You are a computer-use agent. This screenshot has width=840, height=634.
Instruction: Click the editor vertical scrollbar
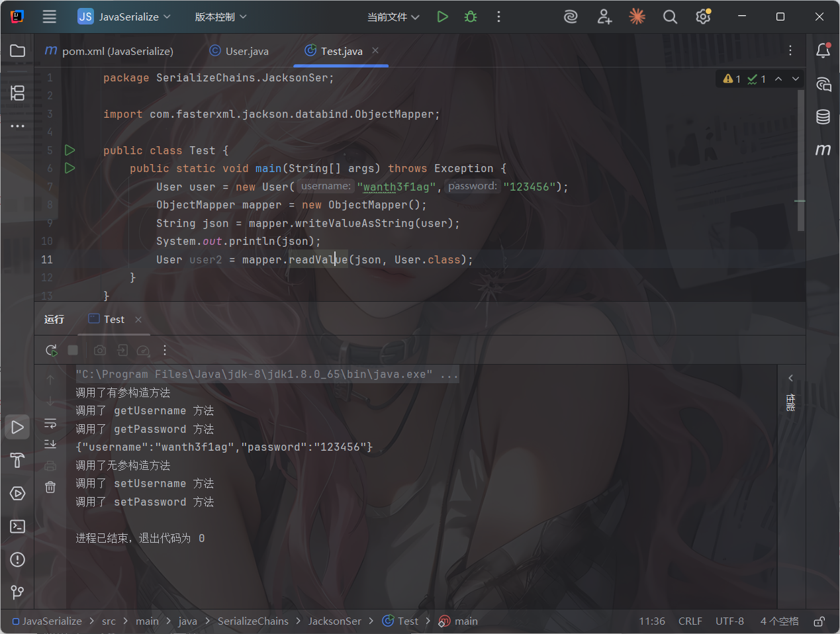click(801, 159)
